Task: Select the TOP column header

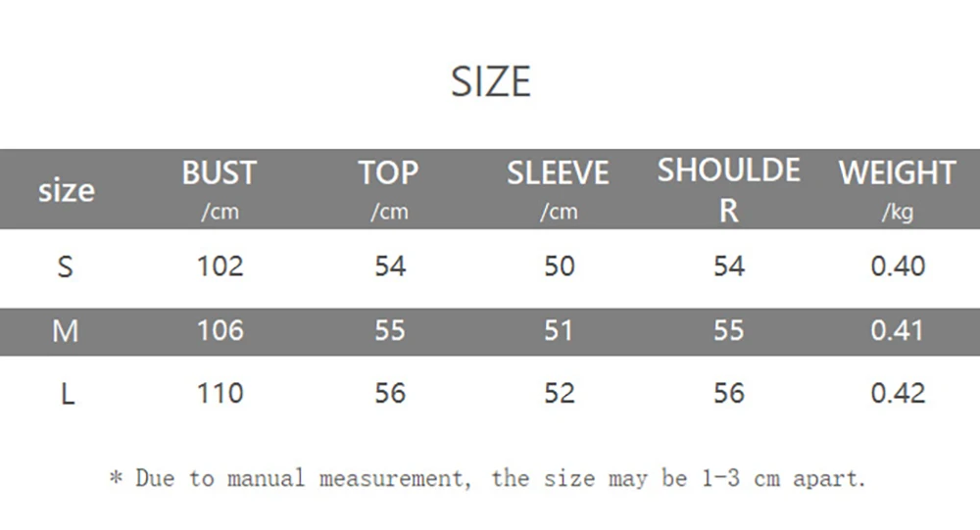Action: (x=389, y=188)
